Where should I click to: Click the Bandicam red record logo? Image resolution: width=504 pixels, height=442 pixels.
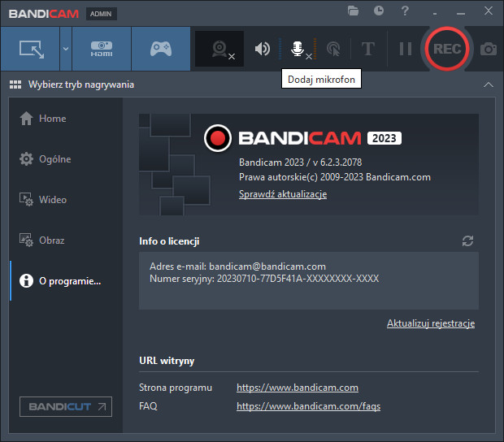point(218,138)
